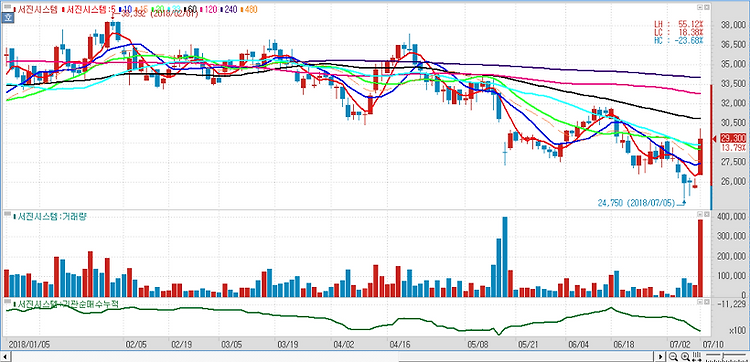
Task: Select the purple 240-day moving average legend
Action: (229, 9)
